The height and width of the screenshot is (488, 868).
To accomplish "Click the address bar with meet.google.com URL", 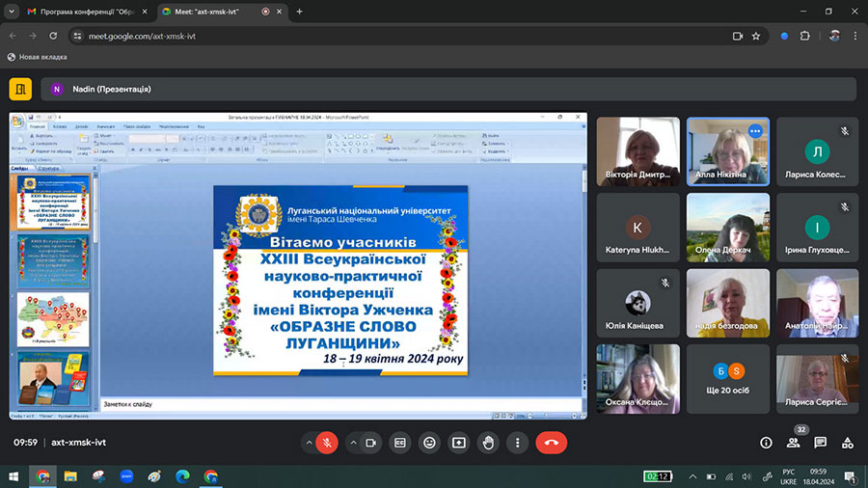I will click(x=386, y=36).
